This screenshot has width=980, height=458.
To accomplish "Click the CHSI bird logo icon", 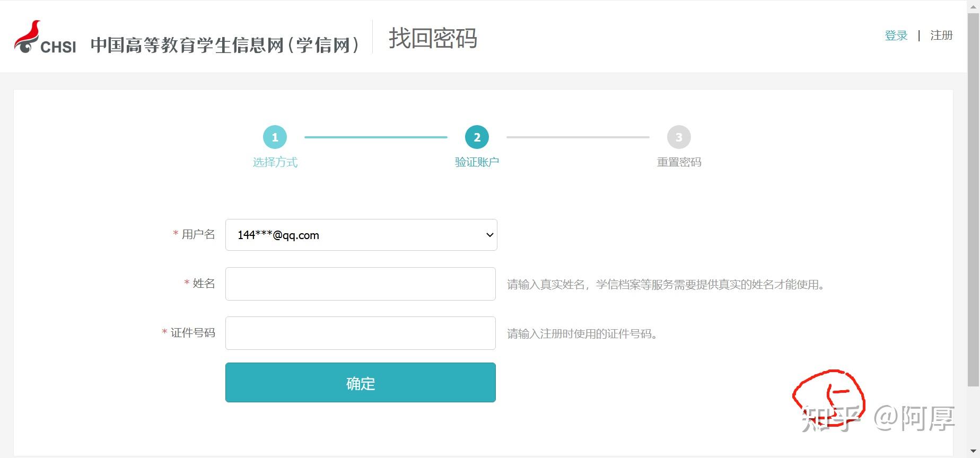I will (28, 37).
